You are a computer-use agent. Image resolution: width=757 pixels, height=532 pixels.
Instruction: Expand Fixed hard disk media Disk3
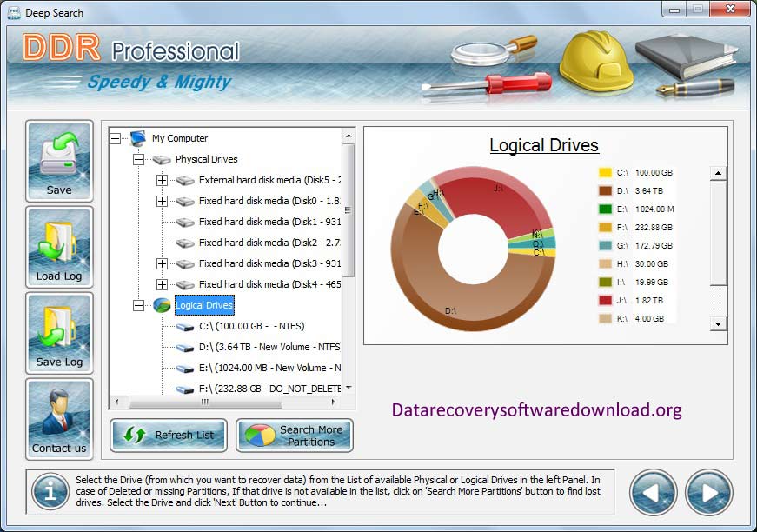[162, 263]
